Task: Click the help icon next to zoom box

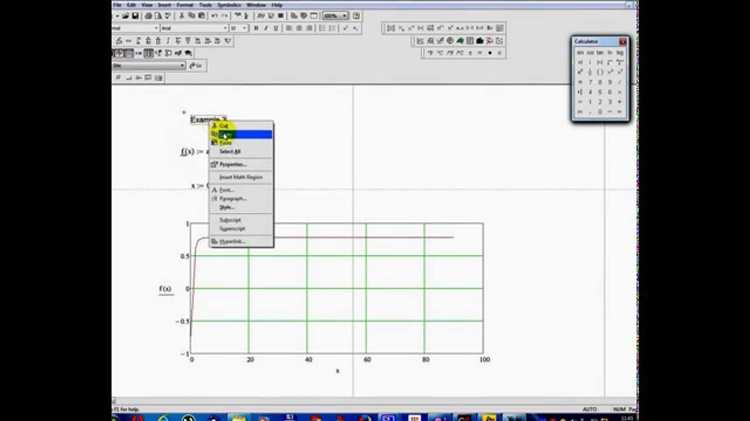Action: click(356, 16)
